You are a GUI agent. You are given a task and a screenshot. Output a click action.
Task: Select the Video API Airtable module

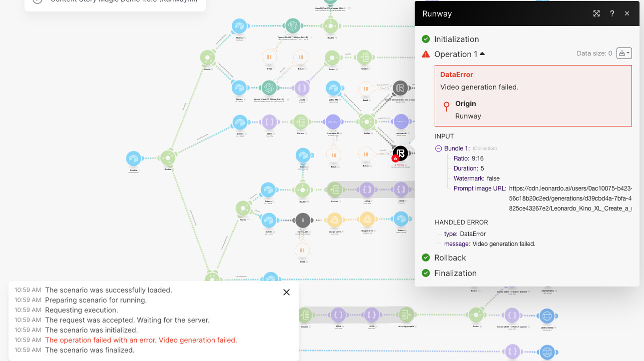click(333, 88)
